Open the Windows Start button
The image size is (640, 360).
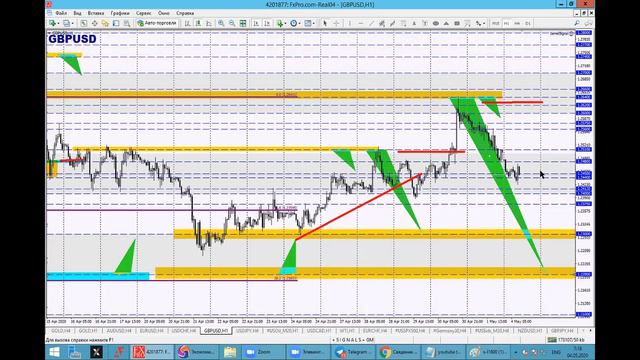[54, 352]
